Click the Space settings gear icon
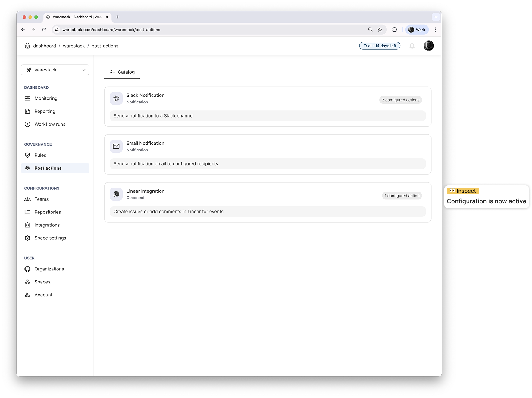Viewport: 532px width, 398px height. tap(27, 238)
